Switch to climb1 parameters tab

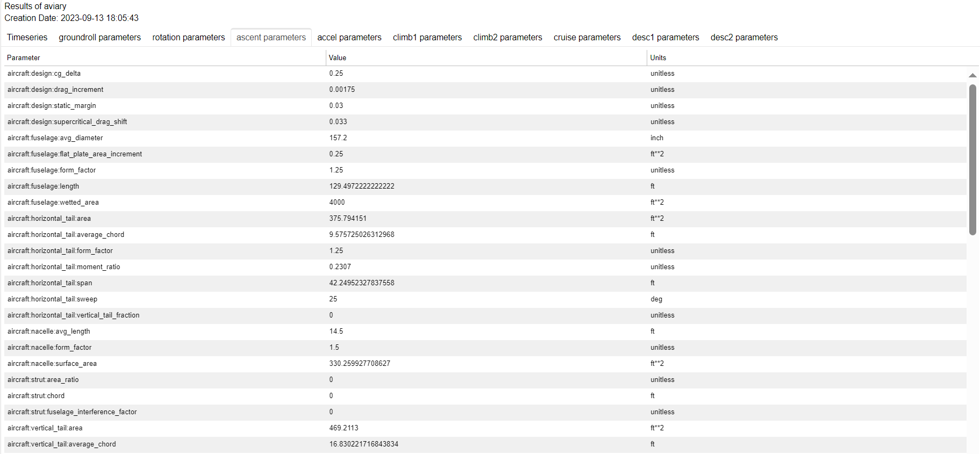click(x=427, y=37)
